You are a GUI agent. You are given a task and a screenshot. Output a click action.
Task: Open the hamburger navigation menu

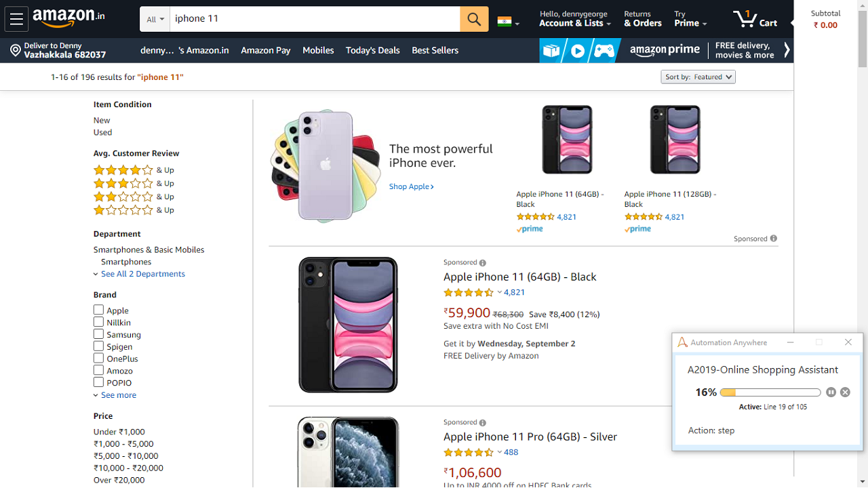[x=16, y=19]
